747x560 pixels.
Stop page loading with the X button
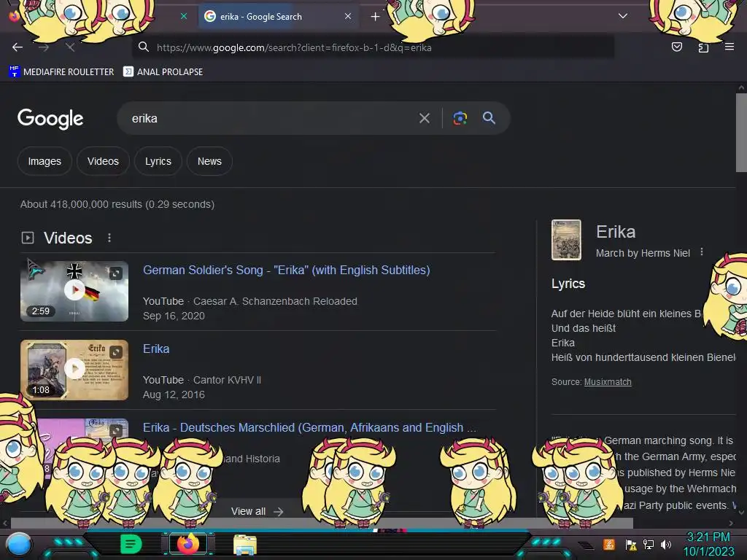click(70, 47)
